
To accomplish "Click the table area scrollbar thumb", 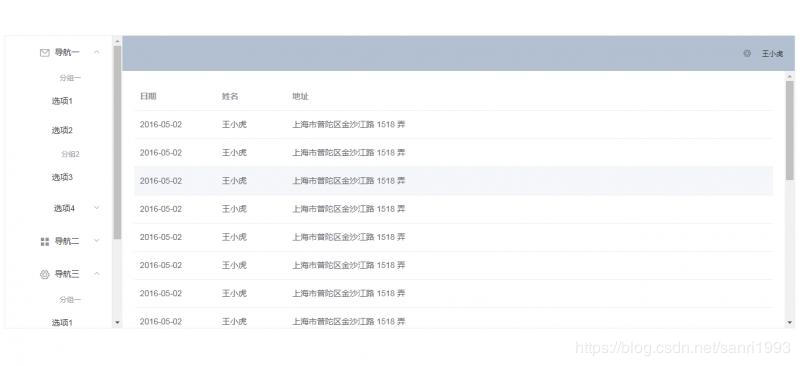I will click(790, 130).
